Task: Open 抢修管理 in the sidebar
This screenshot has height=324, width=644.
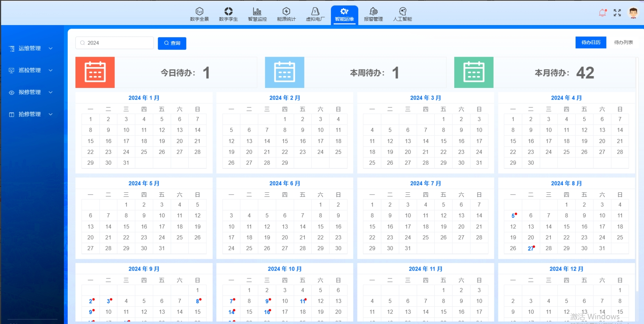Action: [x=30, y=114]
